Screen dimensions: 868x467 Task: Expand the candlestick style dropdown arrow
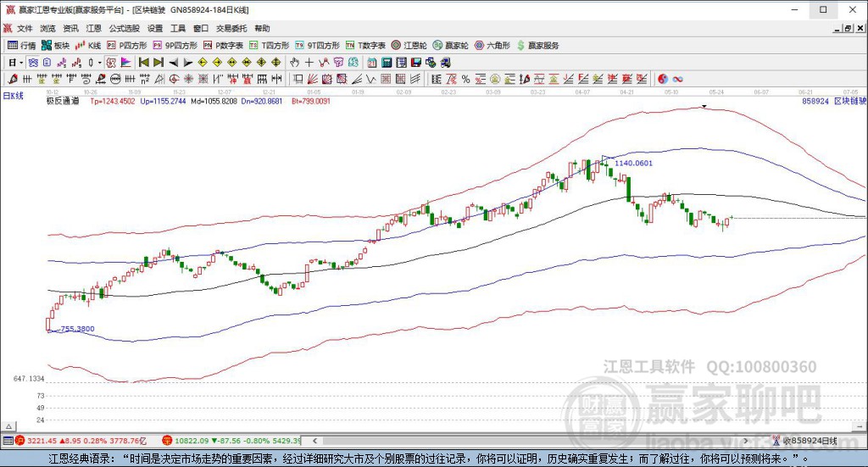(x=99, y=63)
